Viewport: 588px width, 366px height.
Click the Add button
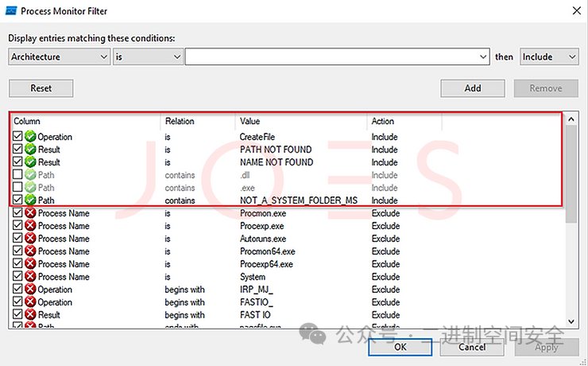coord(473,88)
